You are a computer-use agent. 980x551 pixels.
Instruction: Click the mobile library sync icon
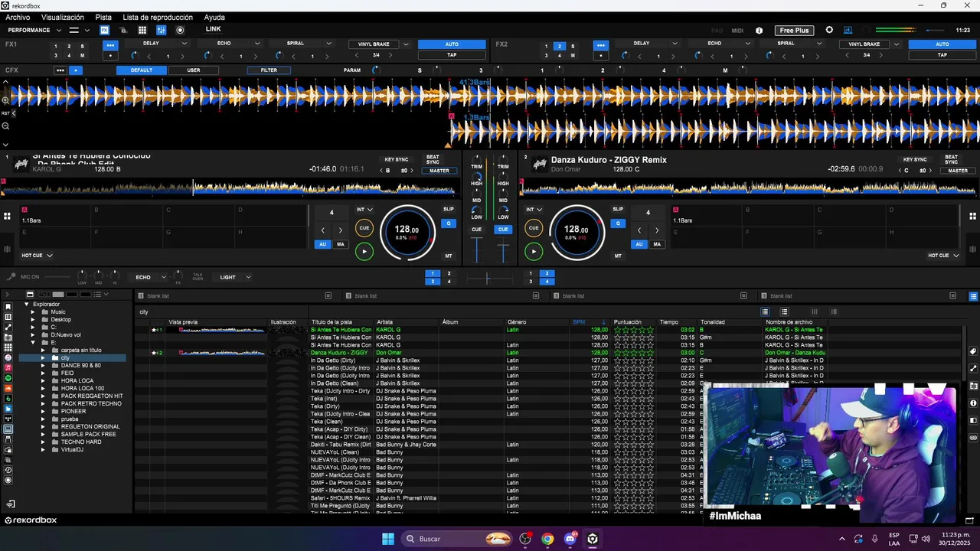click(11, 504)
